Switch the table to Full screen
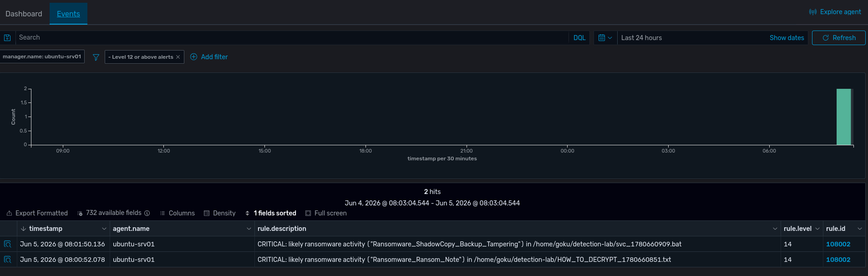This screenshot has width=868, height=276. [x=326, y=213]
